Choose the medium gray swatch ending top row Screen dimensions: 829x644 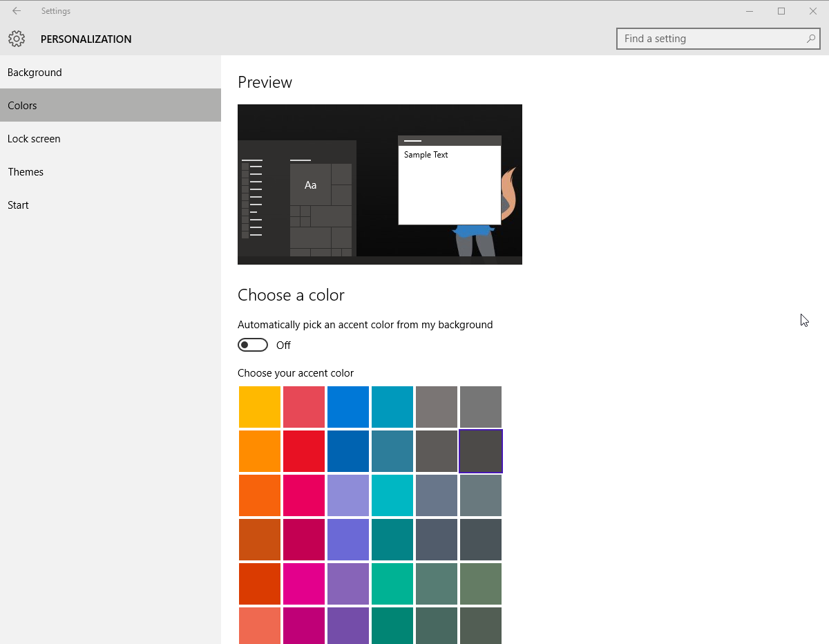481,407
